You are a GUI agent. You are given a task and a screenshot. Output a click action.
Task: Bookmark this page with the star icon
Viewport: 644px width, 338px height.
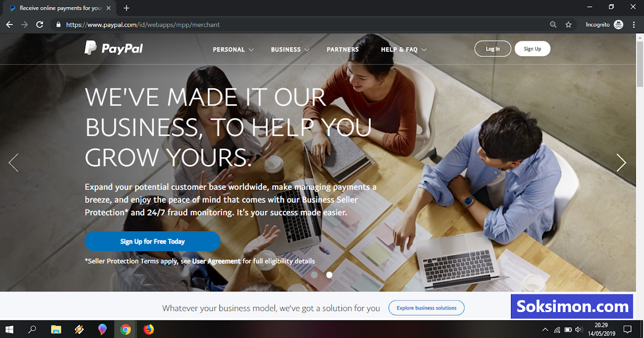tap(568, 25)
